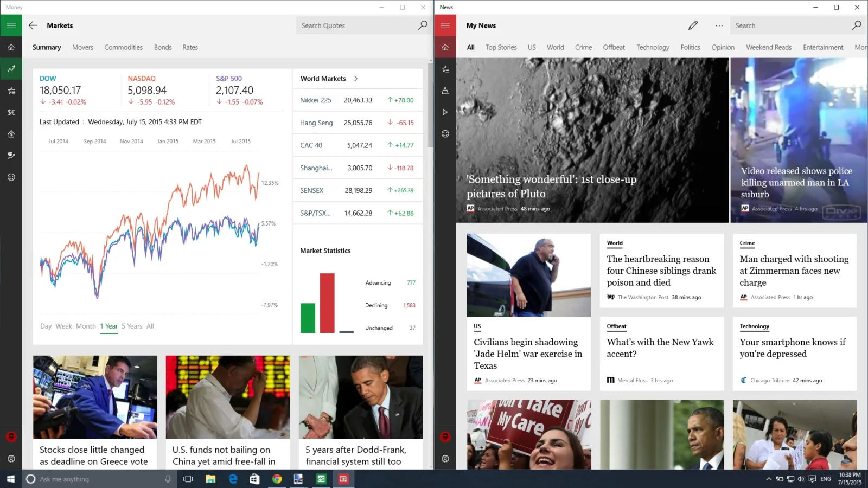Screen dimensions: 868x488
Task: Open the Politics tab in News
Action: (x=690, y=47)
